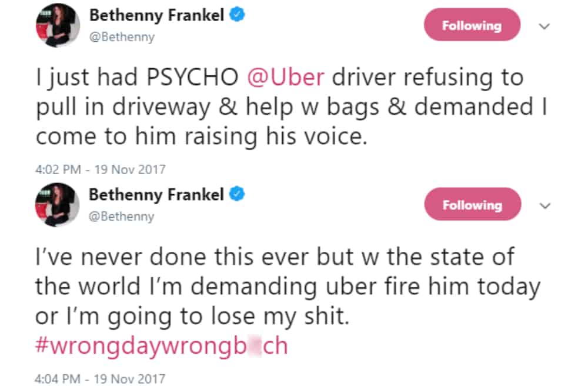Screen dimensions: 588x389
Task: Click the Bethenny Frankel name on the 4:02 PM tweet
Action: pyautogui.click(x=156, y=16)
